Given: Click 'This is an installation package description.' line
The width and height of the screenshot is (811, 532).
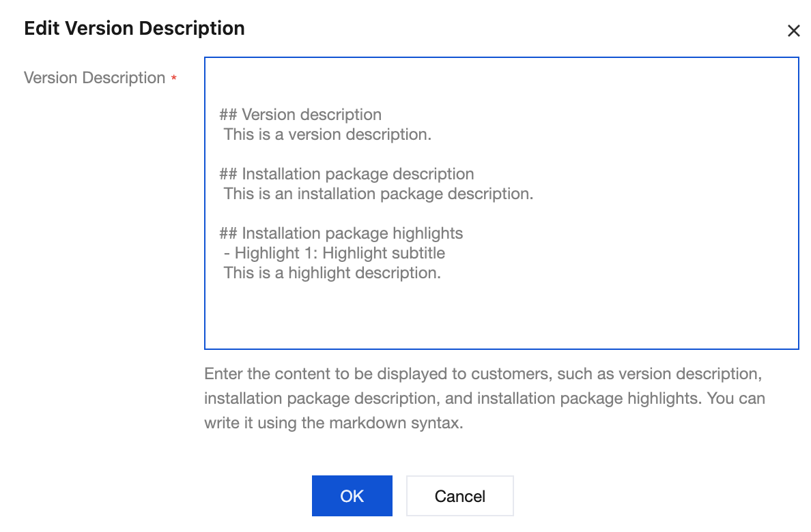Looking at the screenshot, I should click(378, 194).
